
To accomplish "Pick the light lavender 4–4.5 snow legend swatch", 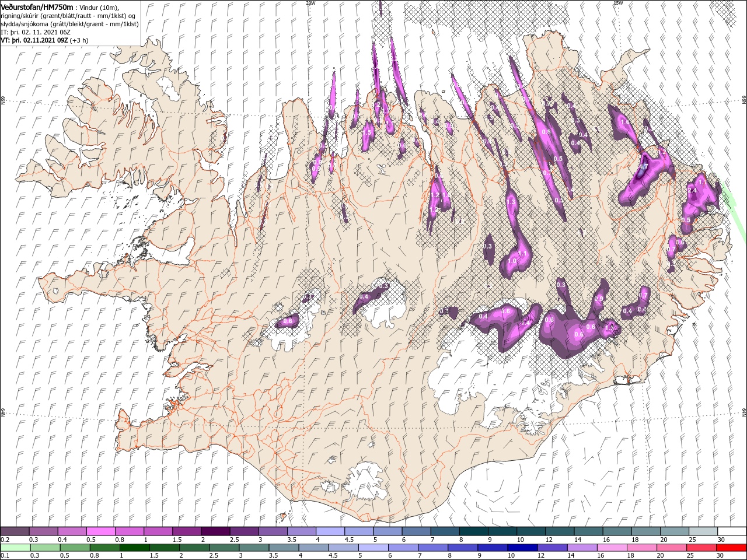I will pos(330,531).
